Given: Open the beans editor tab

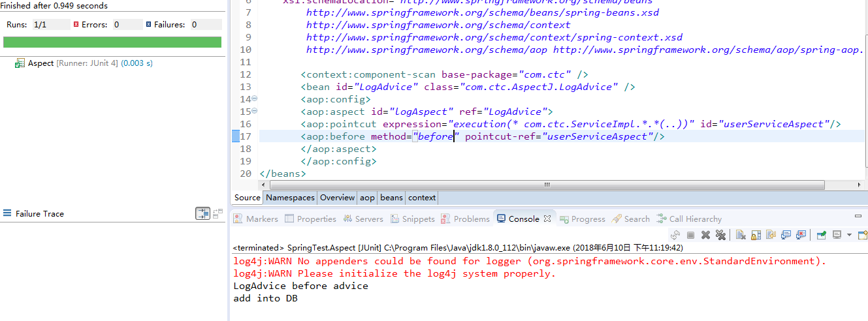Looking at the screenshot, I should coord(391,197).
